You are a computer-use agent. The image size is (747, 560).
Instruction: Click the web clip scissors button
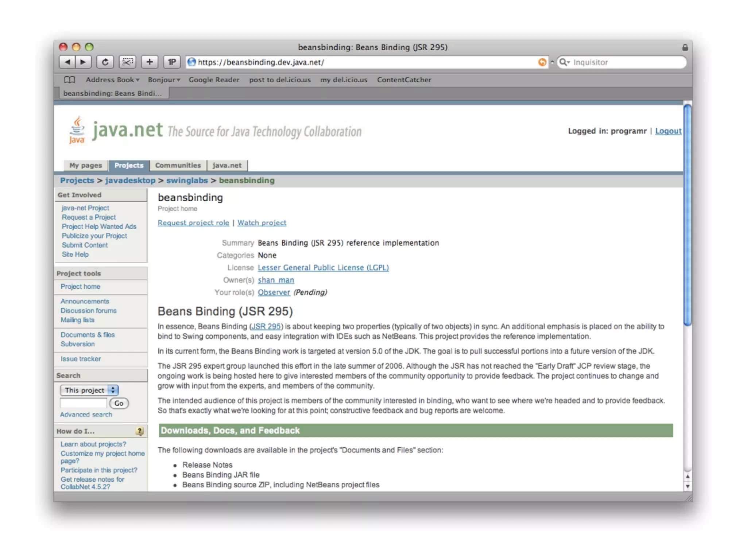[127, 62]
